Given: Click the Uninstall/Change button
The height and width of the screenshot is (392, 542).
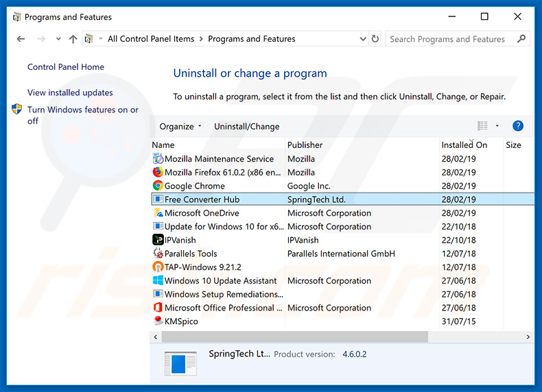Looking at the screenshot, I should tap(246, 126).
